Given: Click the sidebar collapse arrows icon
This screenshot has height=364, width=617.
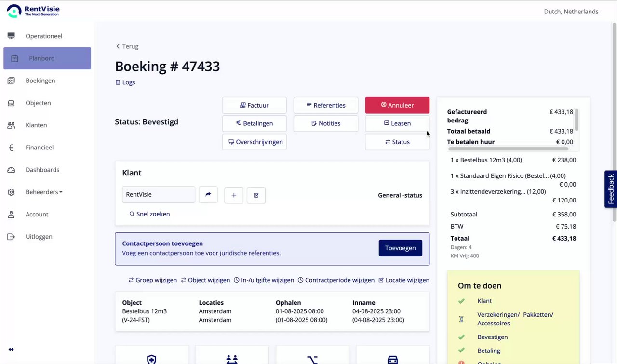Looking at the screenshot, I should pos(11,349).
